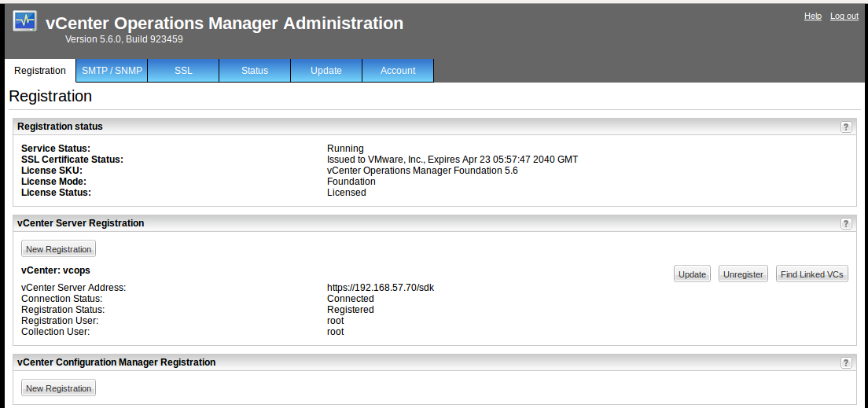Click the 'Version 5.6.0, Build 923459' text
This screenshot has width=868, height=408.
point(124,39)
